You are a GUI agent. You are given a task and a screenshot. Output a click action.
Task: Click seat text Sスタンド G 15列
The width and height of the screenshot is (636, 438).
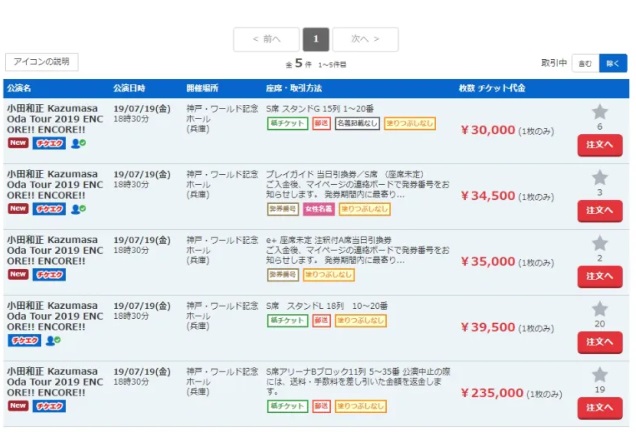click(x=320, y=109)
